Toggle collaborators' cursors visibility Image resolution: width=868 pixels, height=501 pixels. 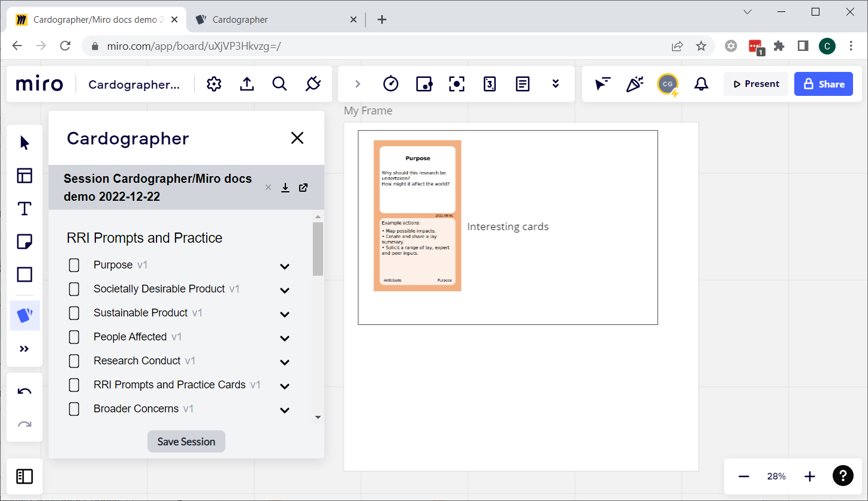pyautogui.click(x=602, y=84)
